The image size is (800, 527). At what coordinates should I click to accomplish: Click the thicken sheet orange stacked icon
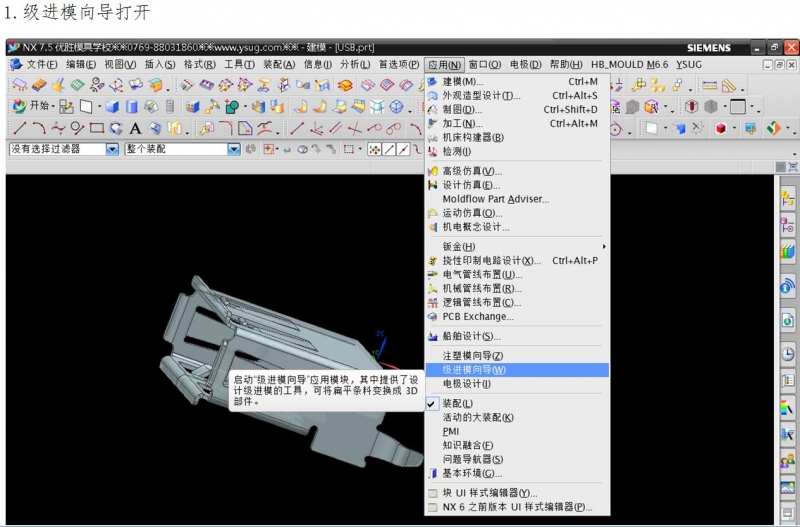(345, 85)
